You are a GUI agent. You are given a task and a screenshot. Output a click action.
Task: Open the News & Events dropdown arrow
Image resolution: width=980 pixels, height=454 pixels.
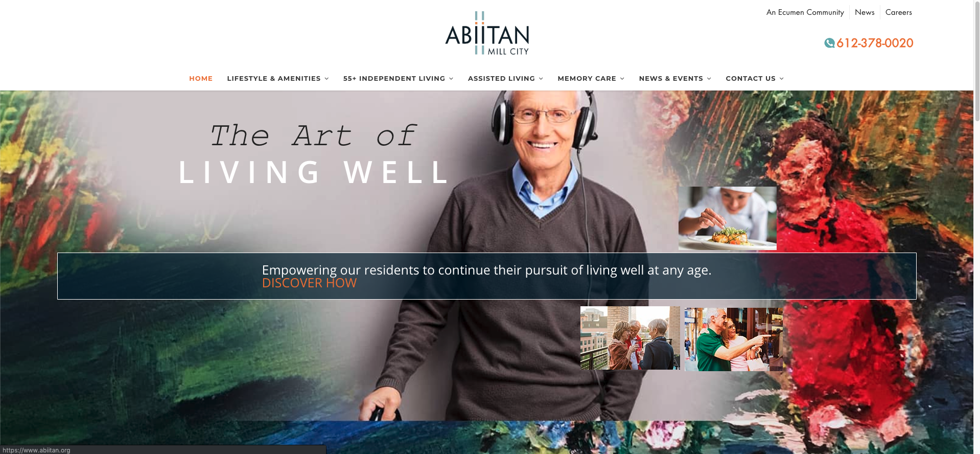point(709,79)
